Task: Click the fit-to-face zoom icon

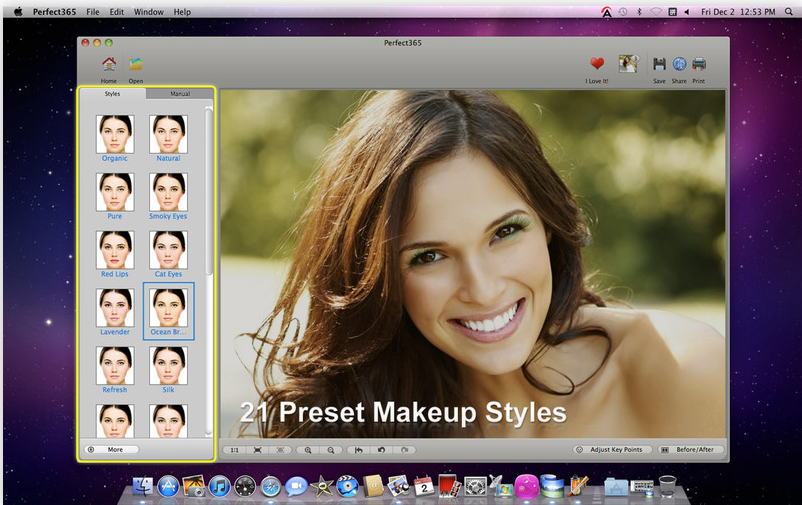Action: click(280, 450)
